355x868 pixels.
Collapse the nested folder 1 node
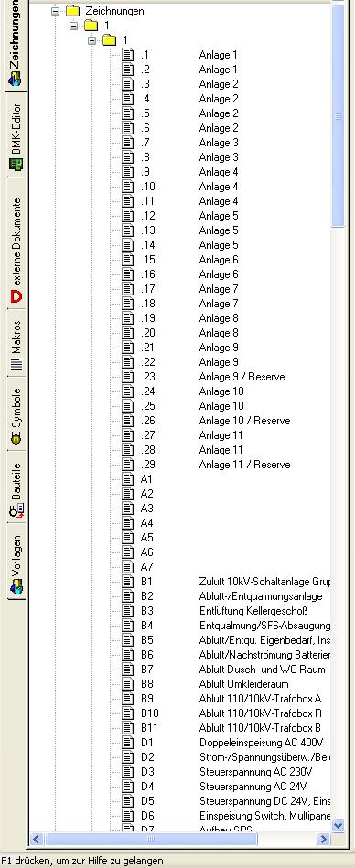tap(91, 40)
